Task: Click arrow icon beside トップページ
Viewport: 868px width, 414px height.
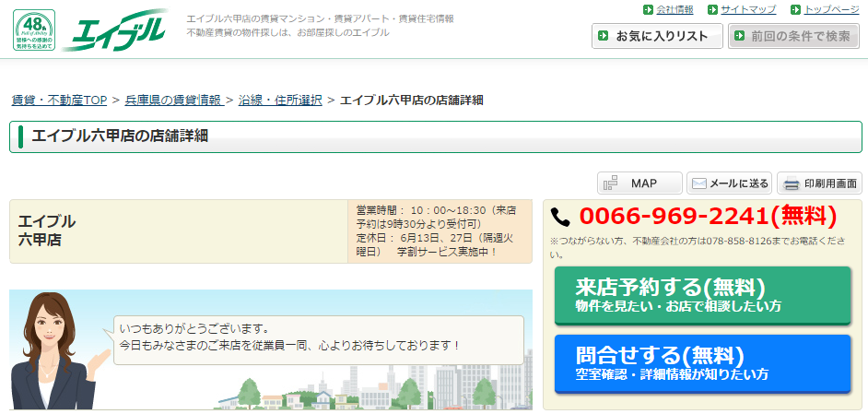Action: [x=796, y=10]
